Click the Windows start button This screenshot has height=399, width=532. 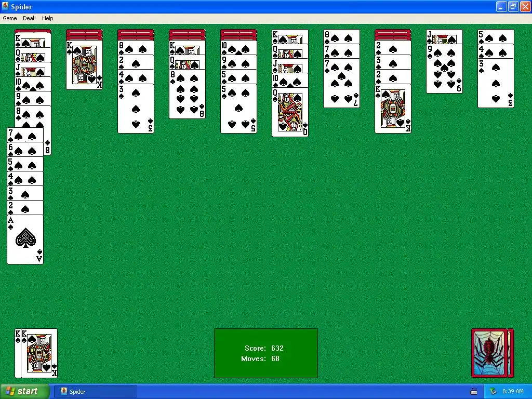coord(25,391)
